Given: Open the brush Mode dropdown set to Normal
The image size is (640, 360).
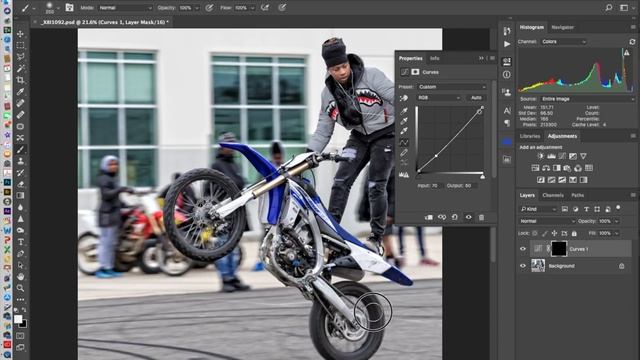Looking at the screenshot, I should [124, 8].
